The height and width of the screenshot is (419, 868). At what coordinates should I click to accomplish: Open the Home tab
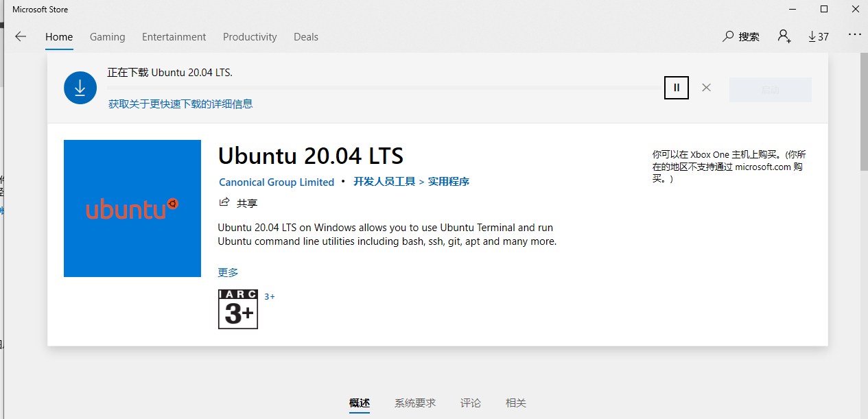click(x=59, y=37)
